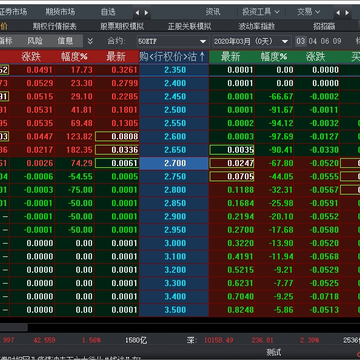This screenshot has height=360, width=360.
Task: Open the 2020年03月 expiry month dropdown
Action: click(x=285, y=42)
